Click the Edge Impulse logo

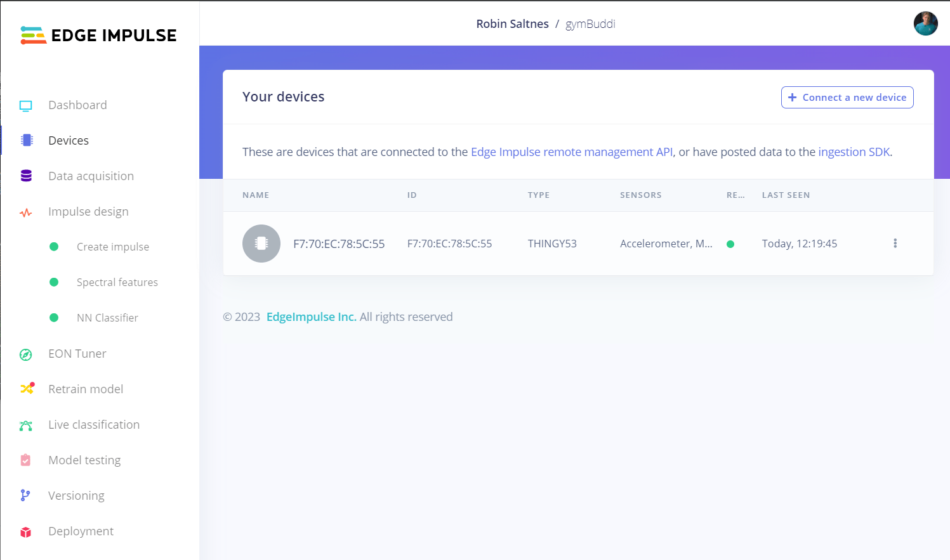point(98,35)
